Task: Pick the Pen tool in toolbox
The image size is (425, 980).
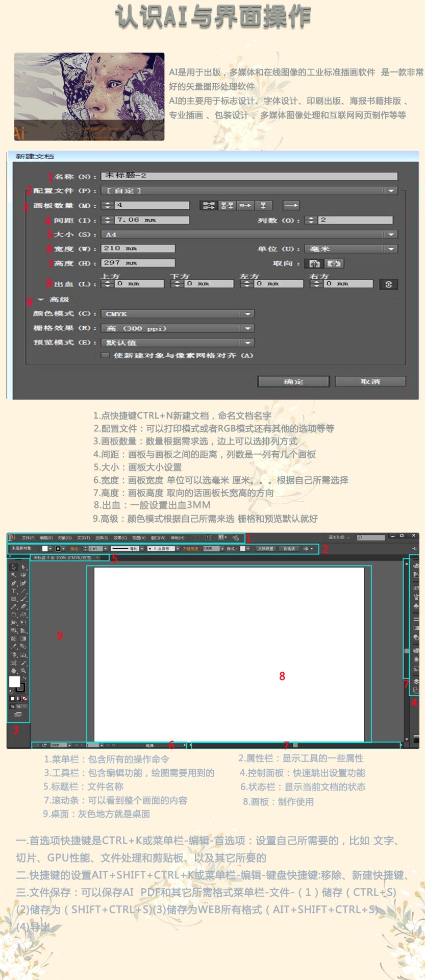Action: [x=14, y=583]
